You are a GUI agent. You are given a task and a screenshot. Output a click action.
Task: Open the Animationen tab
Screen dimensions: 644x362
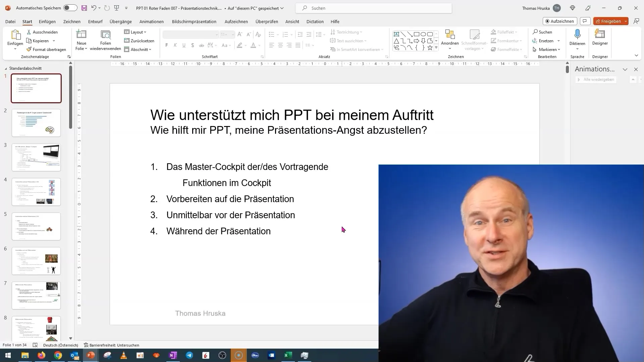click(152, 21)
